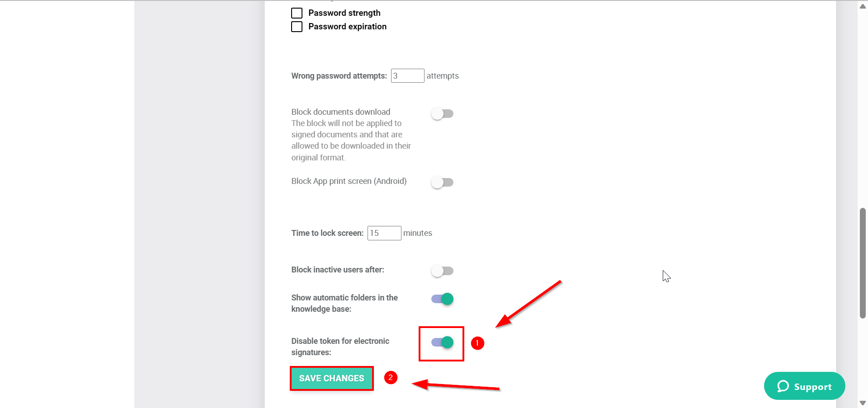Screen dimensions: 868x408
Task: Click the red number 1 annotation badge
Action: click(x=477, y=343)
